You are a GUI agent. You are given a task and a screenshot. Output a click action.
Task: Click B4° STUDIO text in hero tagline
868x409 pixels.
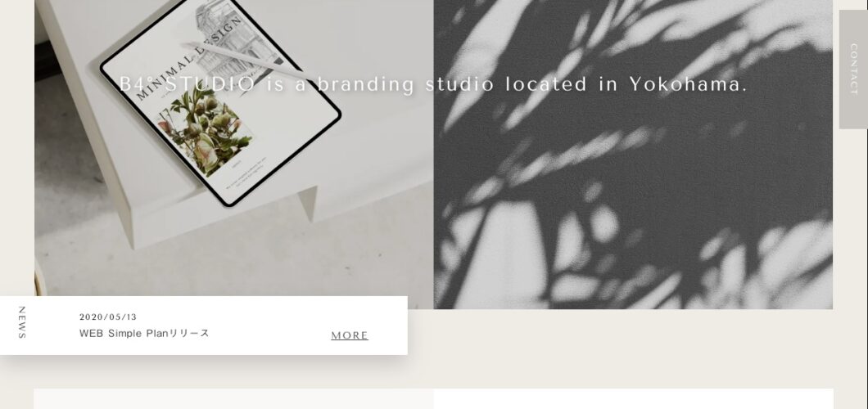[187, 84]
